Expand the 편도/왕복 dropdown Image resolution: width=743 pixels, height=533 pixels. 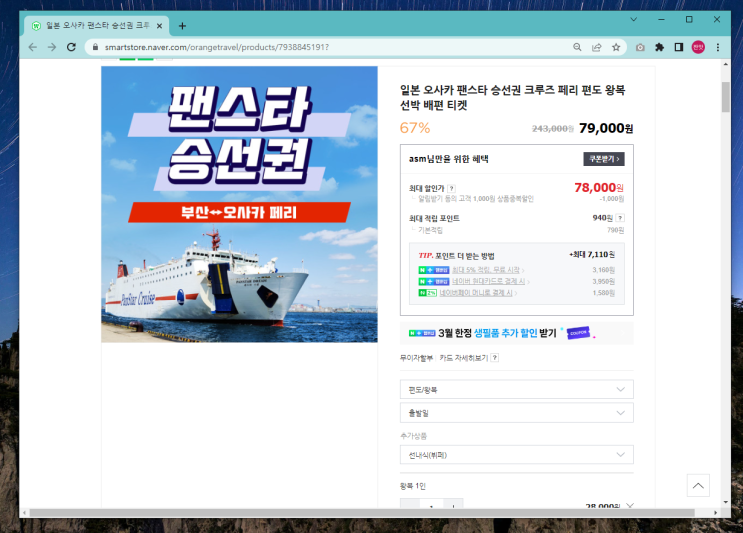[516, 389]
